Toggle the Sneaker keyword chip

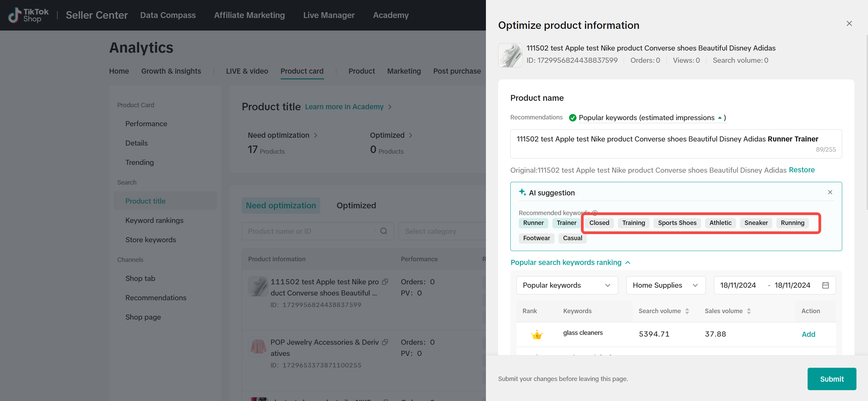click(756, 223)
